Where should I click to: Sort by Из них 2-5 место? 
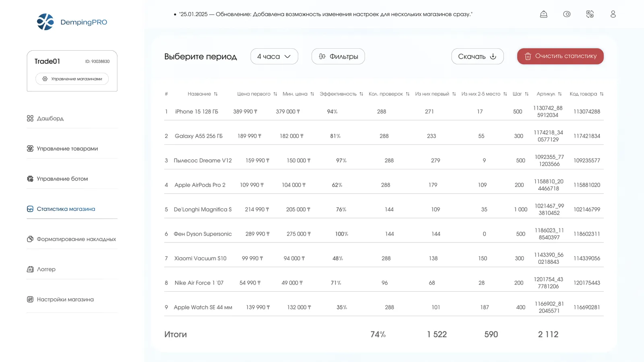(x=505, y=94)
